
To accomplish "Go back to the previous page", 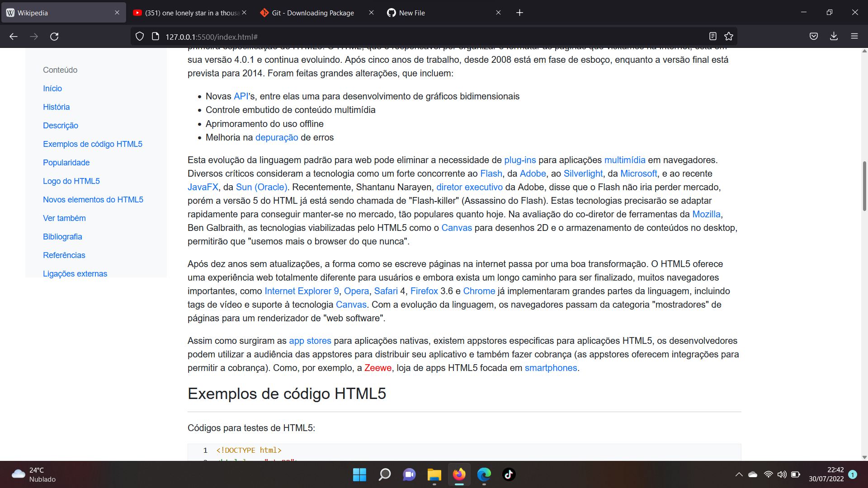I will click(x=13, y=36).
